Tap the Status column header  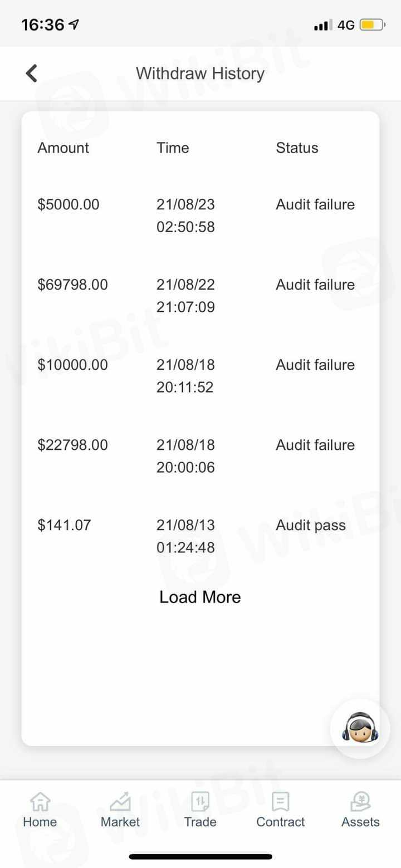pyautogui.click(x=297, y=148)
